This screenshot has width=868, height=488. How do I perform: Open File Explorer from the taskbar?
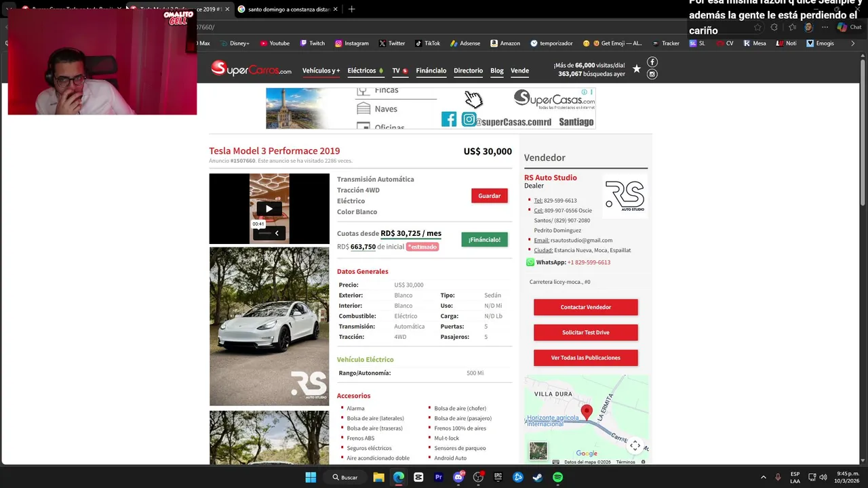click(x=378, y=477)
